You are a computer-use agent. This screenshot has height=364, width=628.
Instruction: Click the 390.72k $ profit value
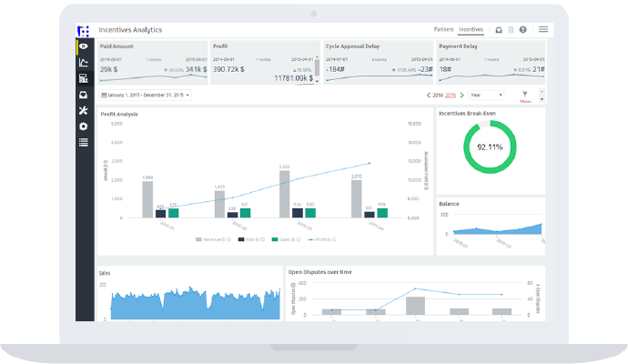pyautogui.click(x=228, y=70)
